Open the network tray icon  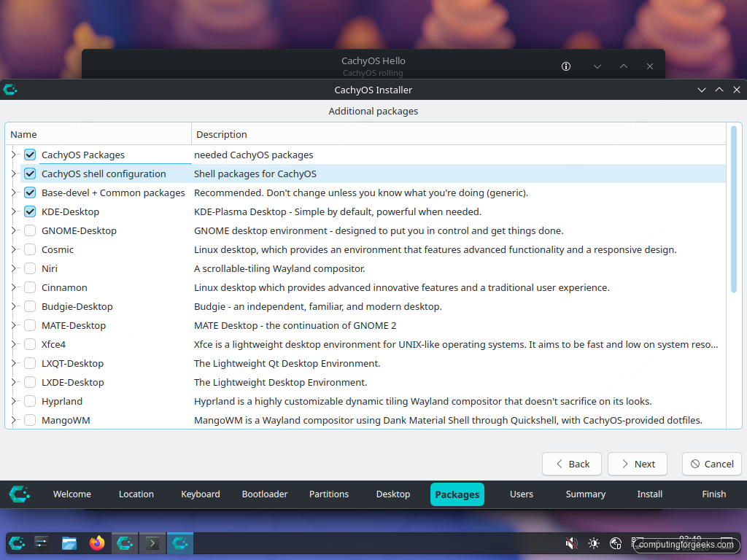click(616, 543)
